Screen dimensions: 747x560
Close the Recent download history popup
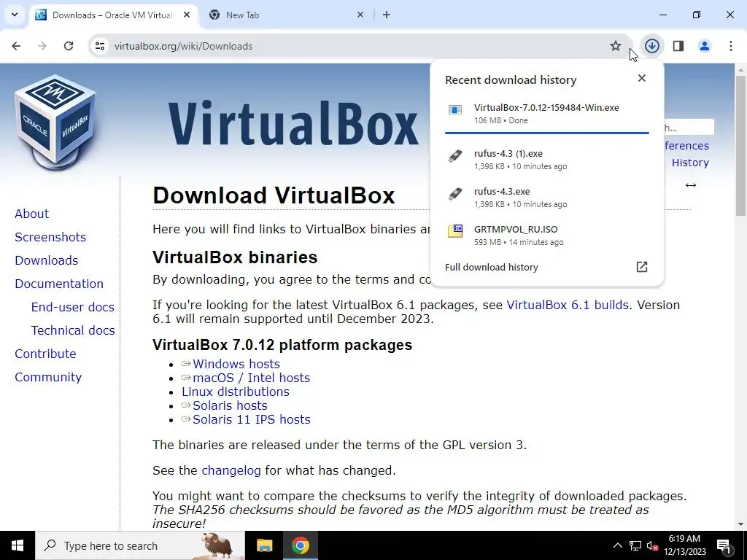(x=642, y=78)
